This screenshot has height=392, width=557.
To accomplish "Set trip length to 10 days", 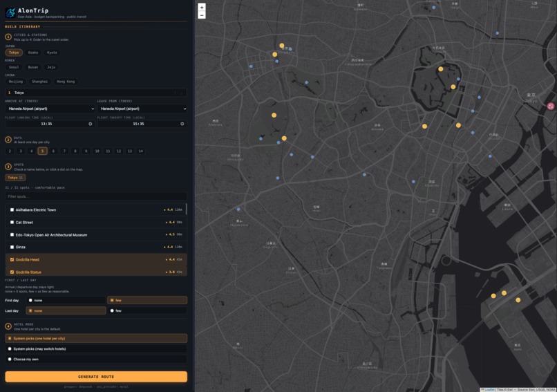I will [97, 151].
